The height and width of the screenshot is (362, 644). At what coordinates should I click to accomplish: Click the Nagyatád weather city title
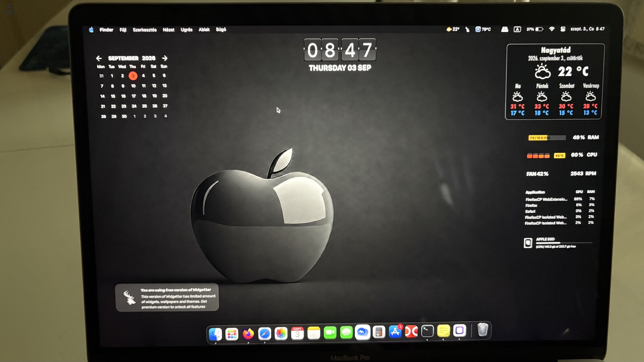click(556, 50)
